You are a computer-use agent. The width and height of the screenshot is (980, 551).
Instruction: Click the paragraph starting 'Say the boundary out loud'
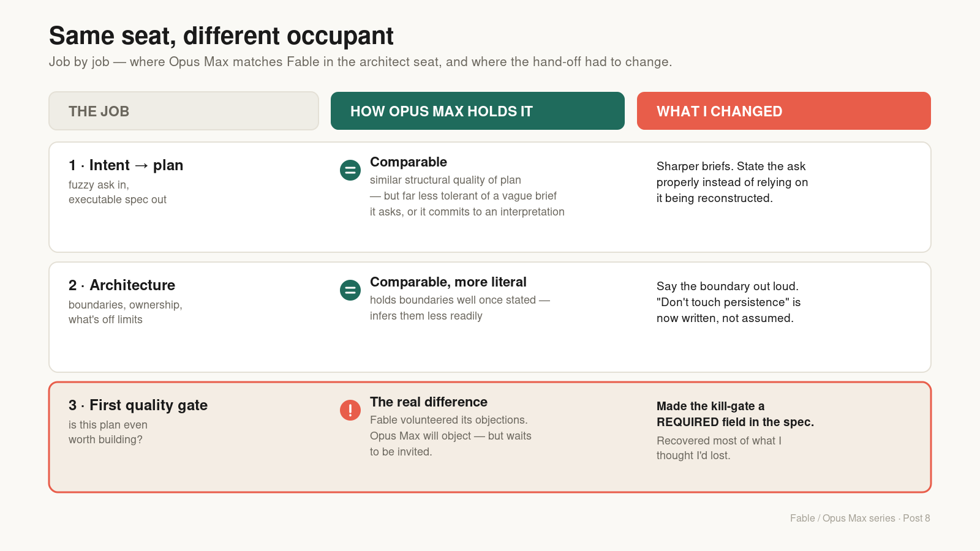pos(729,302)
